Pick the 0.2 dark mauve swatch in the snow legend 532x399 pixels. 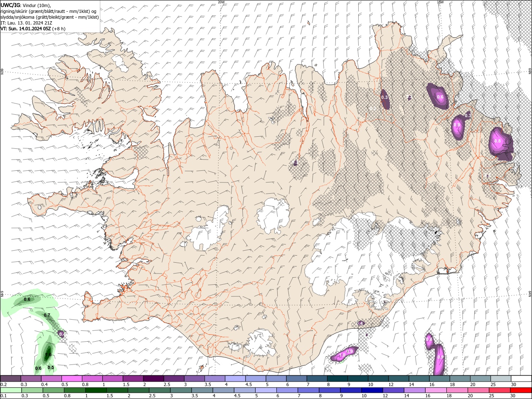(x=10, y=379)
